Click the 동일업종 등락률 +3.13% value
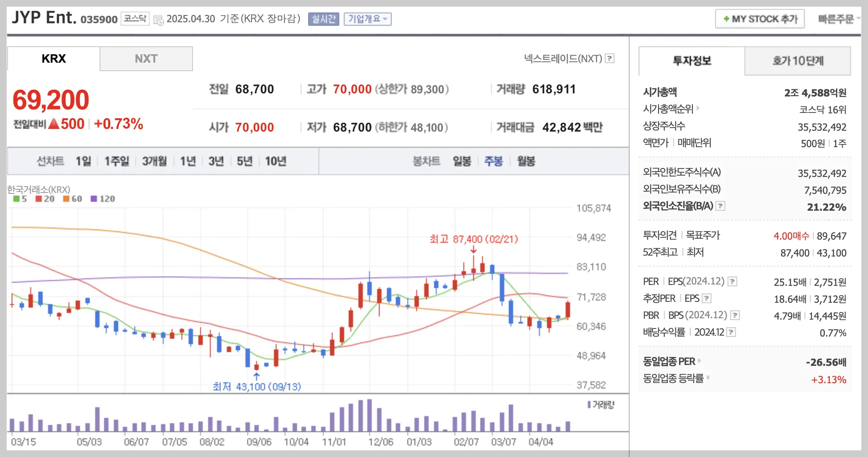The image size is (868, 457). [x=828, y=380]
